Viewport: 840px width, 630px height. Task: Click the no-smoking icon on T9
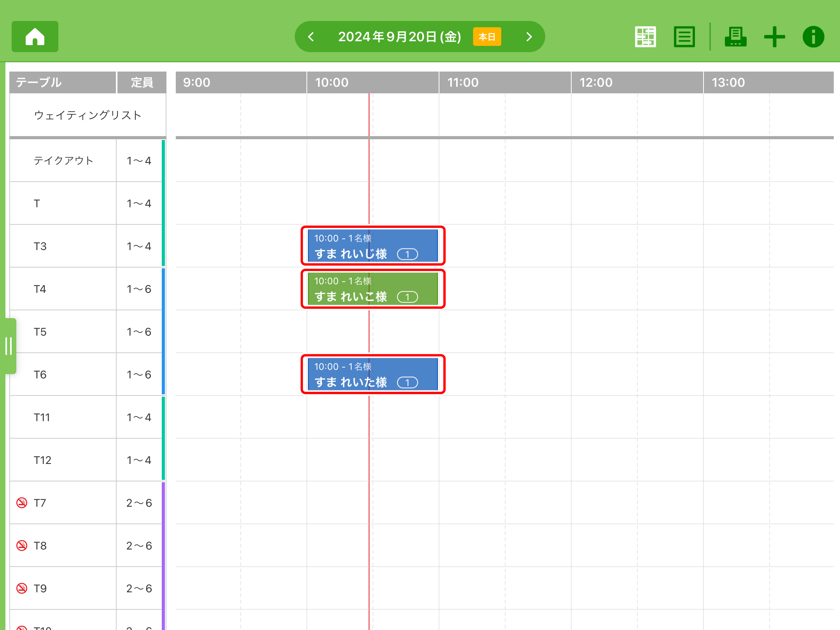[22, 588]
